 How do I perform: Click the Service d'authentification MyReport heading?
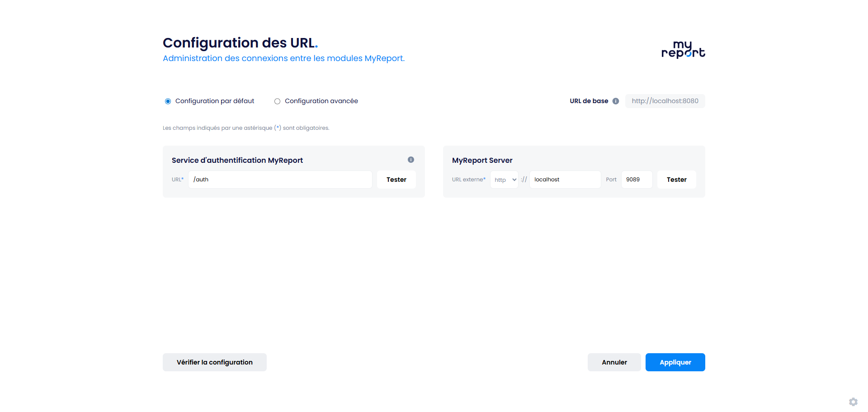coord(237,161)
